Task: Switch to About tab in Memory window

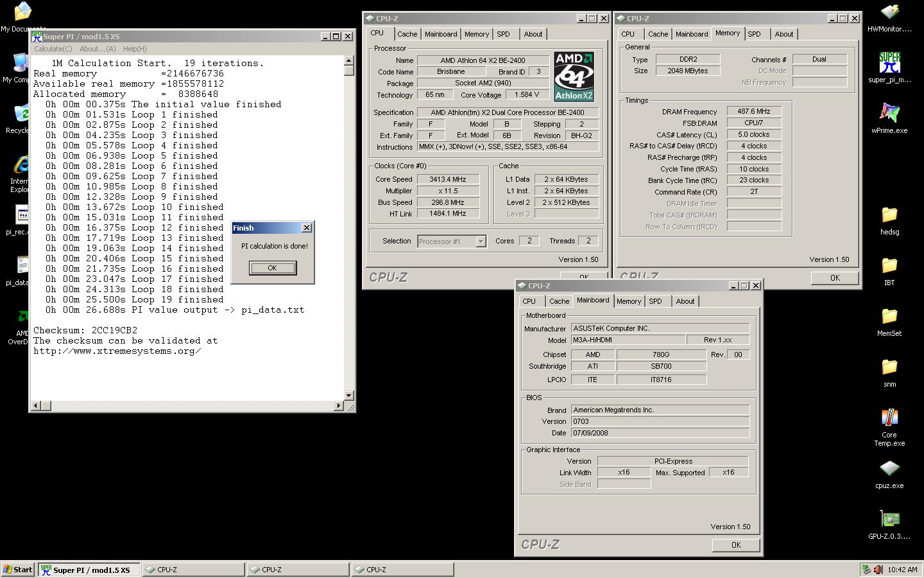Action: (x=784, y=34)
